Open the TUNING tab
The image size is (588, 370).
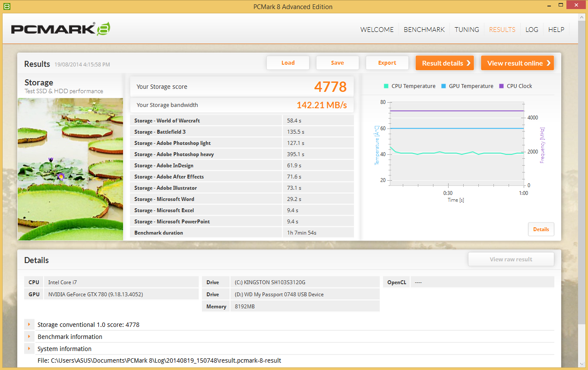[x=467, y=30]
